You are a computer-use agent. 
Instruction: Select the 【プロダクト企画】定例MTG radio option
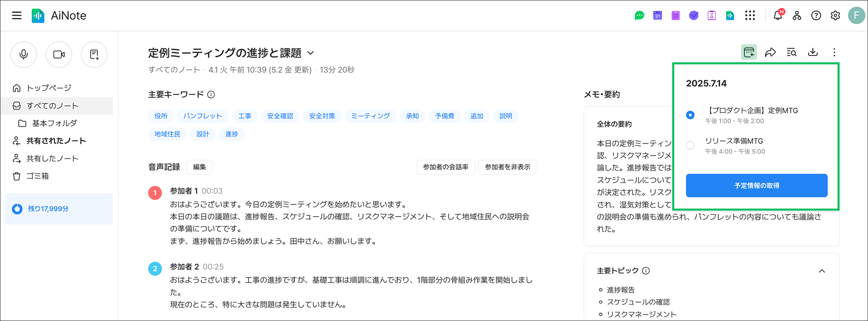tap(691, 115)
